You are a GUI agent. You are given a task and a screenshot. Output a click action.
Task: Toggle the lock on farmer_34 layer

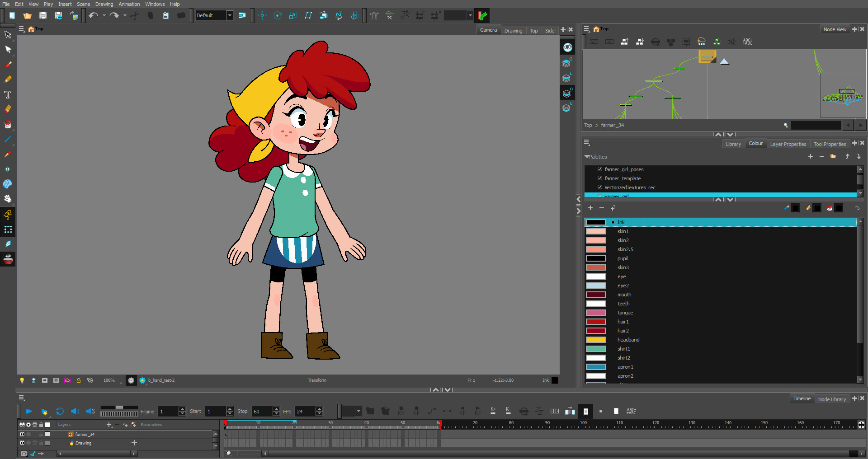[41, 434]
